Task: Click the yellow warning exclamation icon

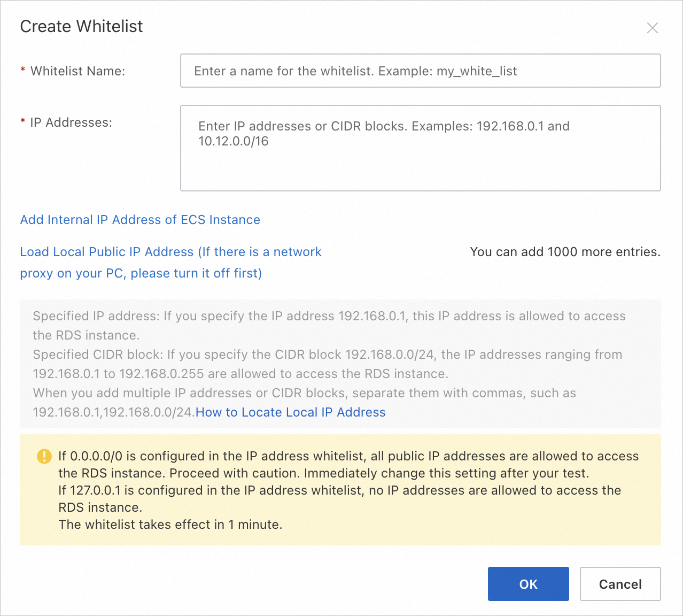Action: (44, 456)
